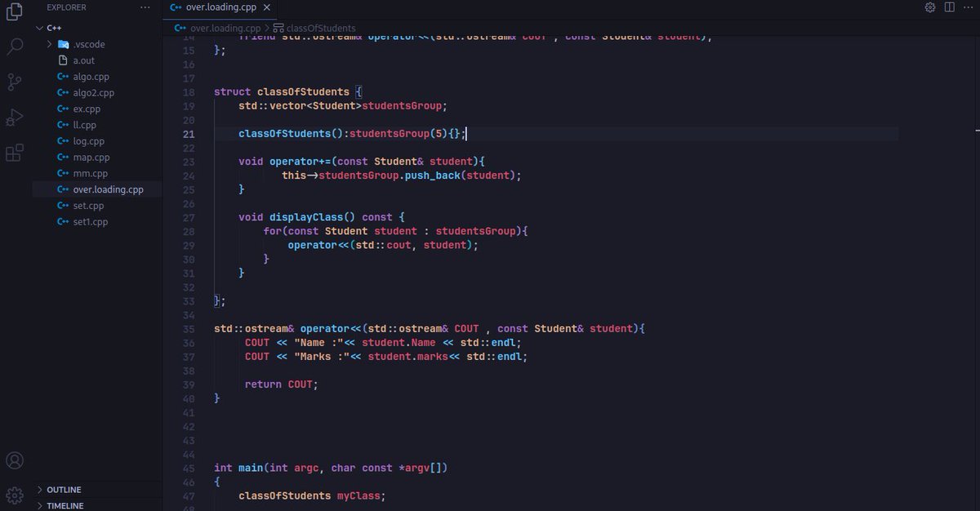Open ll.cpp from the file tree
Viewport: 980px width, 511px height.
coord(84,125)
